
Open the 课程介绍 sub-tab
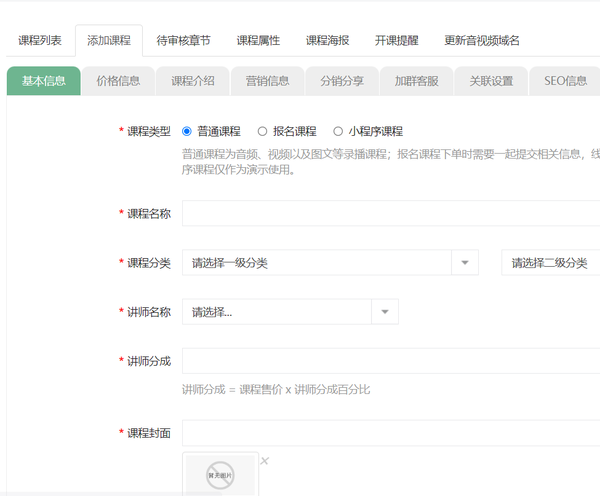(193, 81)
